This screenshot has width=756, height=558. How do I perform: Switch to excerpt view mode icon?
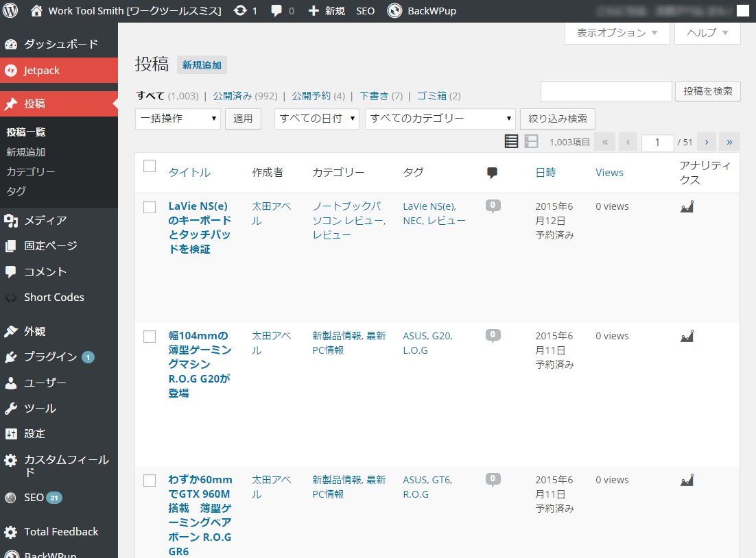coord(531,141)
